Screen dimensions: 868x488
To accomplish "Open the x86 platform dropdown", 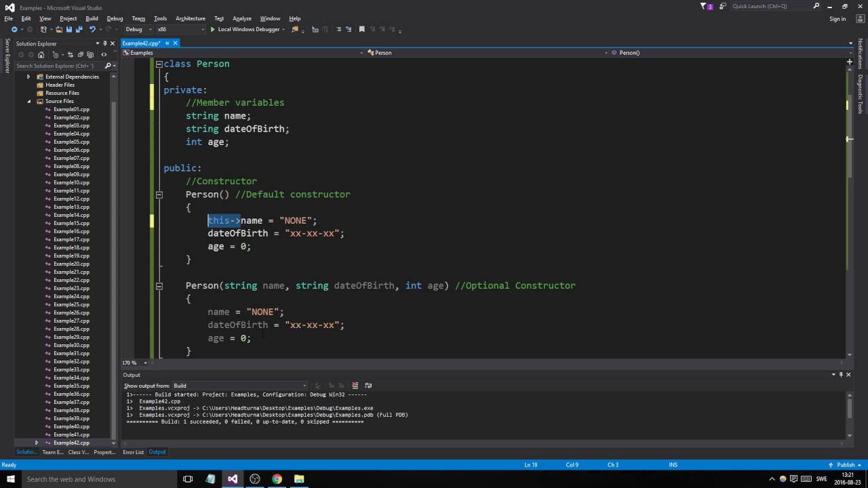I will click(180, 29).
